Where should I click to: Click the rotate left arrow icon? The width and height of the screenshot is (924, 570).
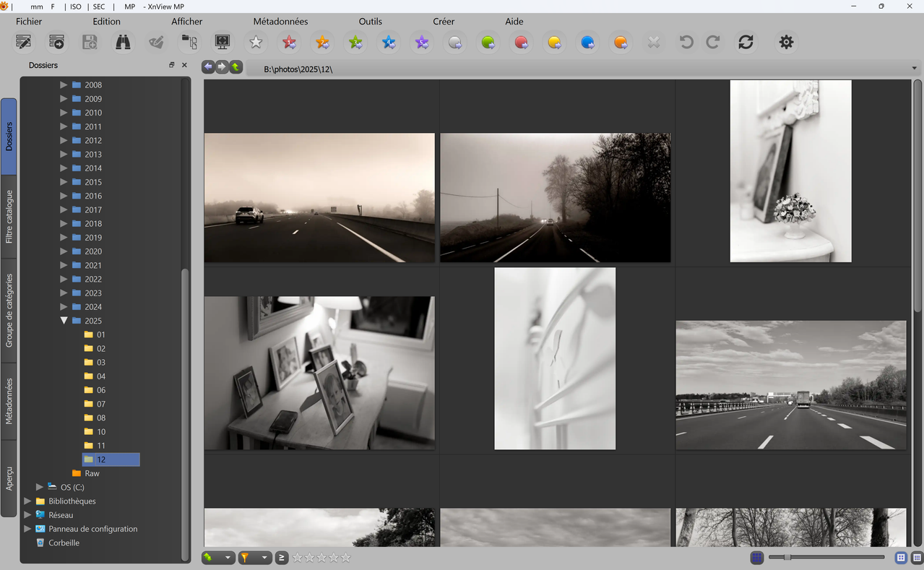(x=686, y=43)
